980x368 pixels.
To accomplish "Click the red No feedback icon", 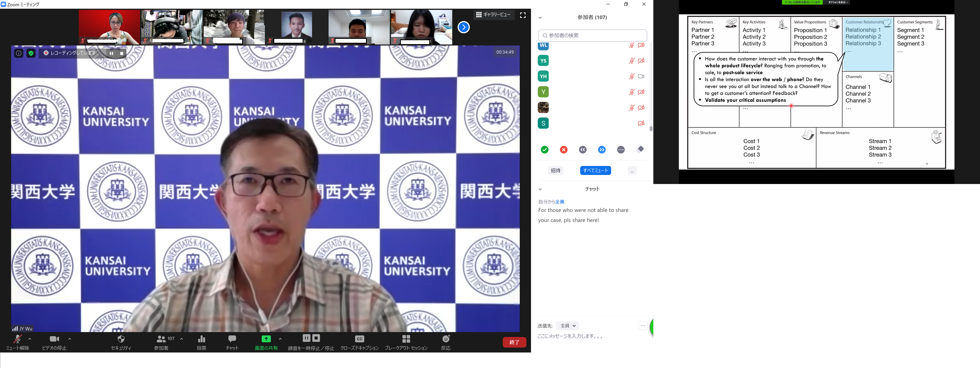I will (x=564, y=150).
